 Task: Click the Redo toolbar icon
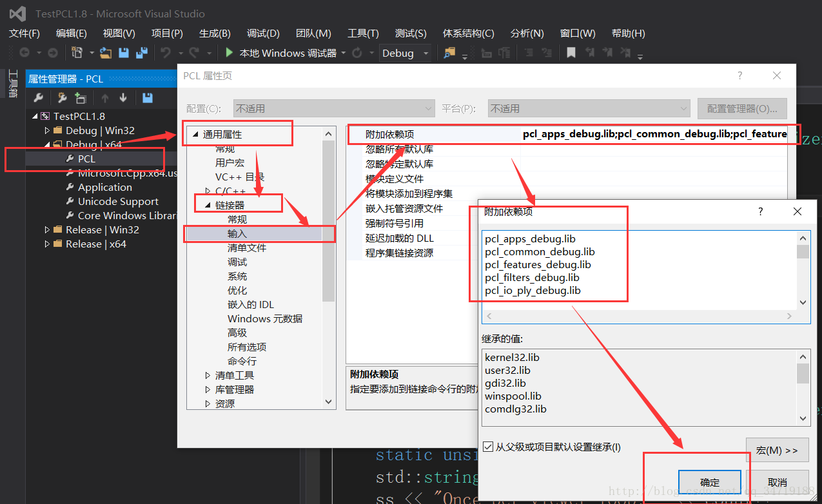point(193,53)
